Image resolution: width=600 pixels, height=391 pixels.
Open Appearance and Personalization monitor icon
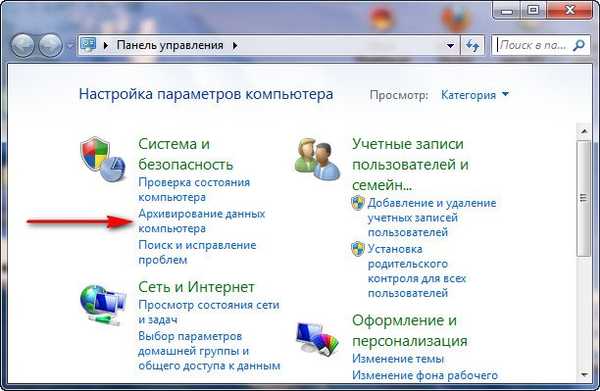[317, 339]
